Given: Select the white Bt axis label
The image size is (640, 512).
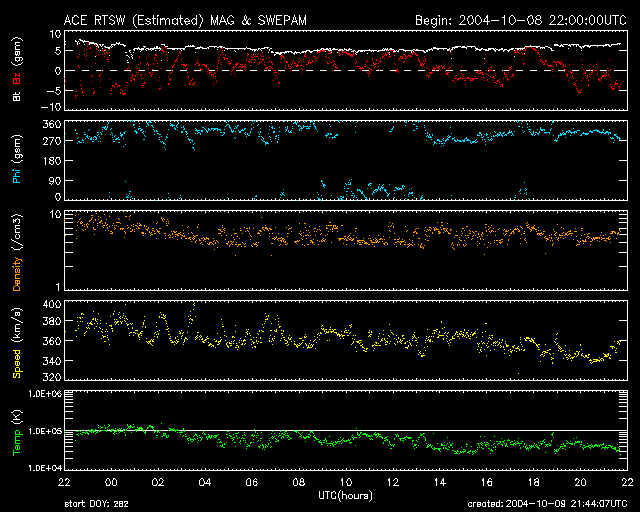Looking at the screenshot, I should click(x=16, y=97).
